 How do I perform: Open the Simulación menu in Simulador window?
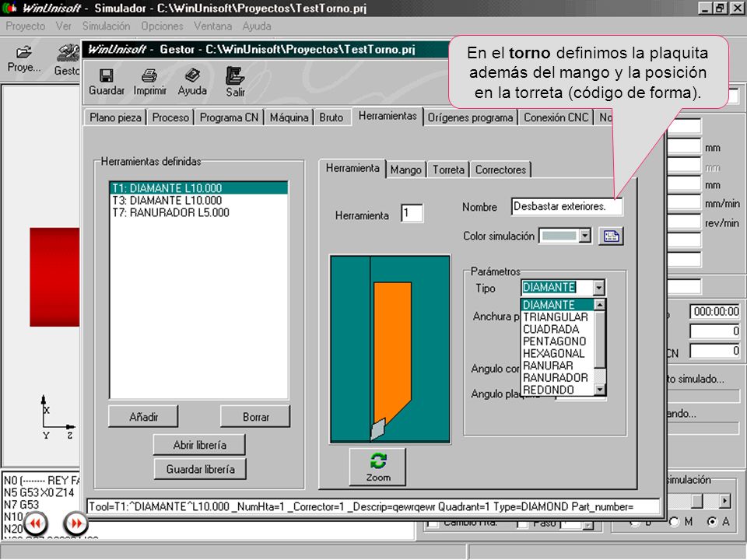(106, 26)
